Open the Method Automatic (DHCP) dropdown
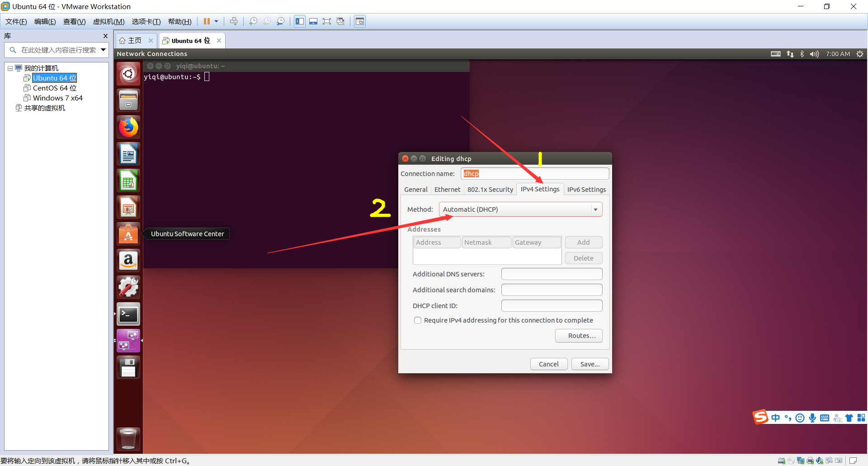The image size is (868, 466). [520, 209]
